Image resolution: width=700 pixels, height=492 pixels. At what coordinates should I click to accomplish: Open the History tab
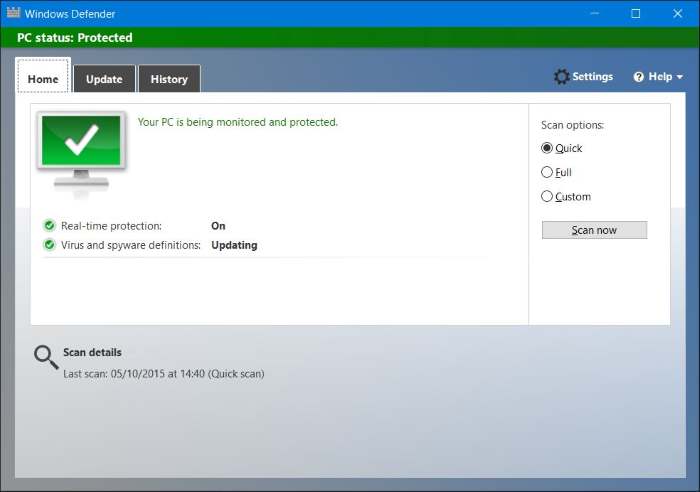click(x=169, y=79)
